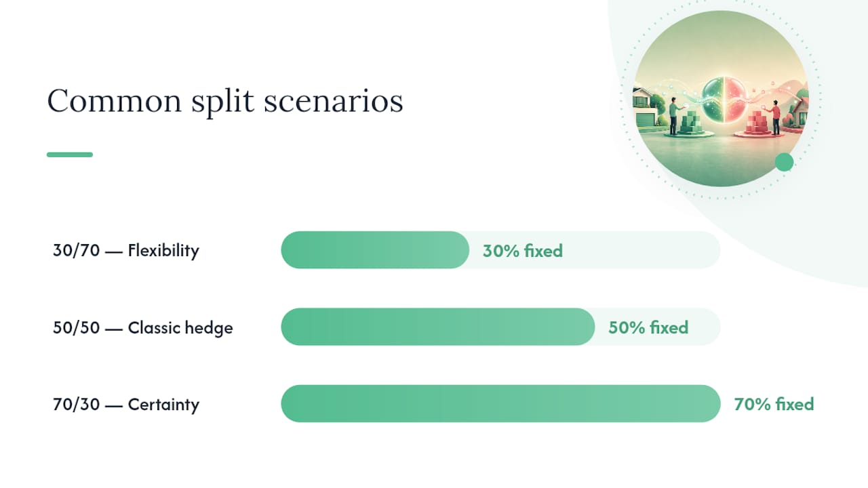868x488 pixels.
Task: Select the "30/70 — Flexibility" label
Action: click(x=126, y=251)
